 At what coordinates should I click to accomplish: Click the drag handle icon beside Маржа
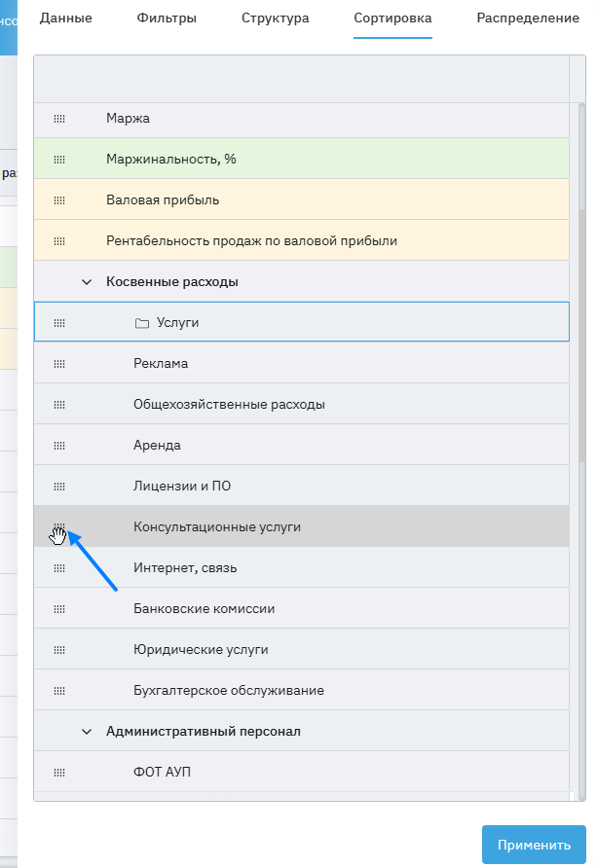point(59,119)
